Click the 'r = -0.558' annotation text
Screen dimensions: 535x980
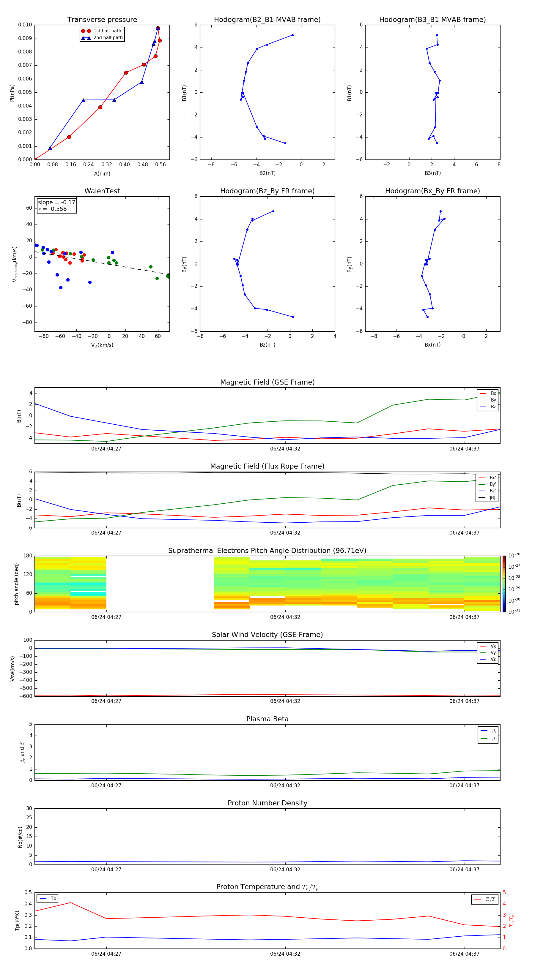coord(53,209)
